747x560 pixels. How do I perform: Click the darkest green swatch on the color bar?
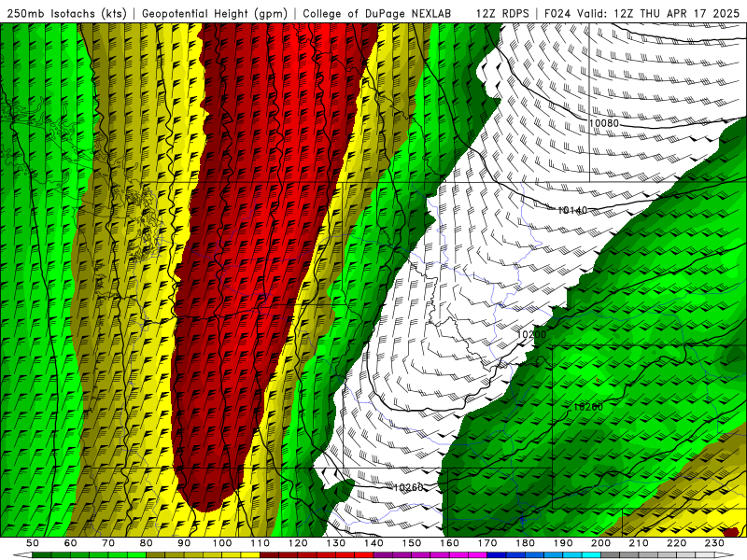click(41, 554)
